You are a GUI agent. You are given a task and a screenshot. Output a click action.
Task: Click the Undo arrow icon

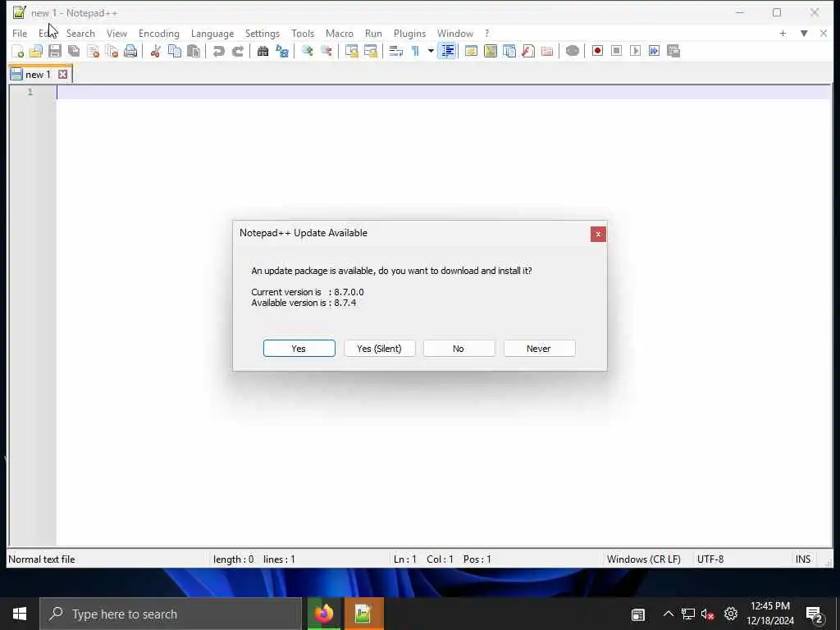pos(218,51)
